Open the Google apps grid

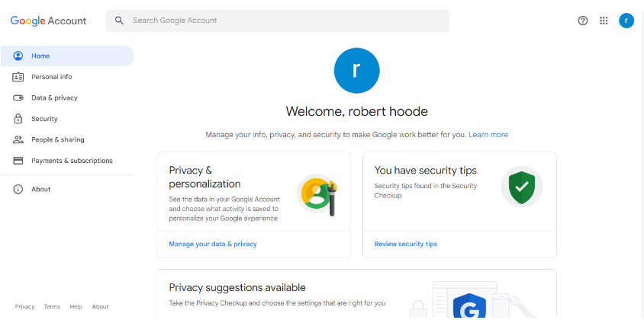(604, 21)
